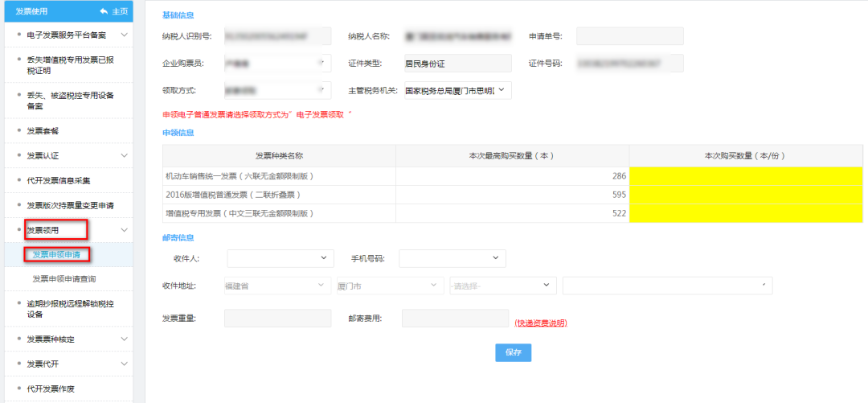This screenshot has width=868, height=403.
Task: Expand 发票认证 chevron
Action: (x=125, y=155)
